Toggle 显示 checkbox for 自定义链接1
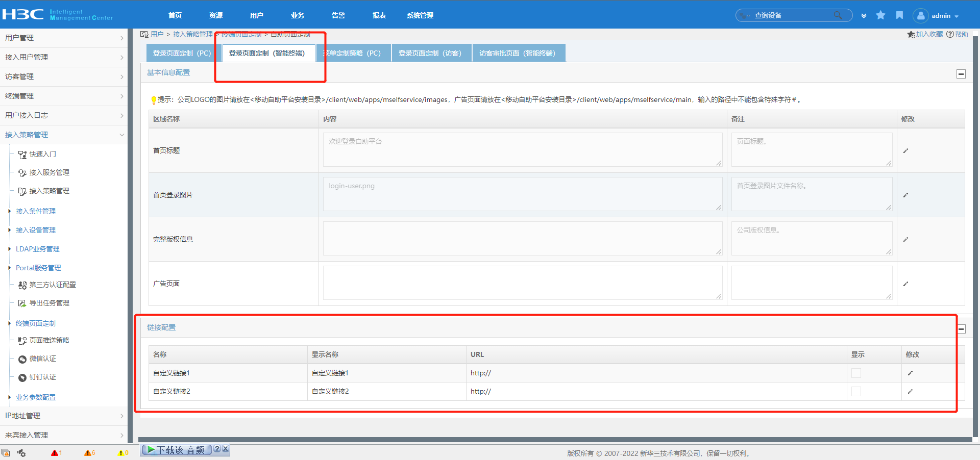 856,373
